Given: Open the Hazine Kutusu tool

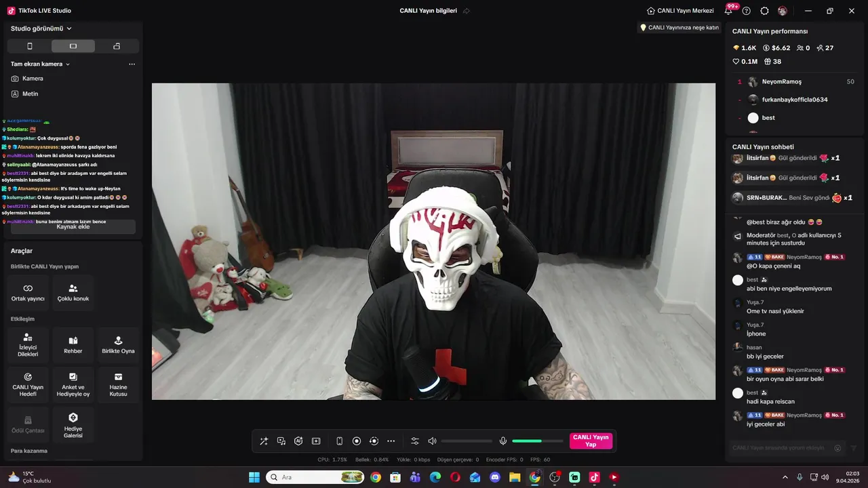Looking at the screenshot, I should 118,384.
